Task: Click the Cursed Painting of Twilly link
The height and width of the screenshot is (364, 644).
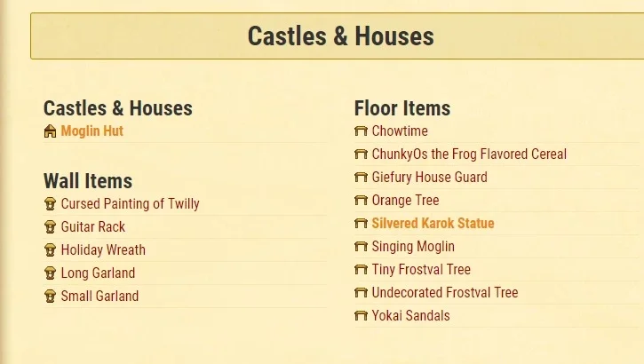Action: (x=131, y=204)
